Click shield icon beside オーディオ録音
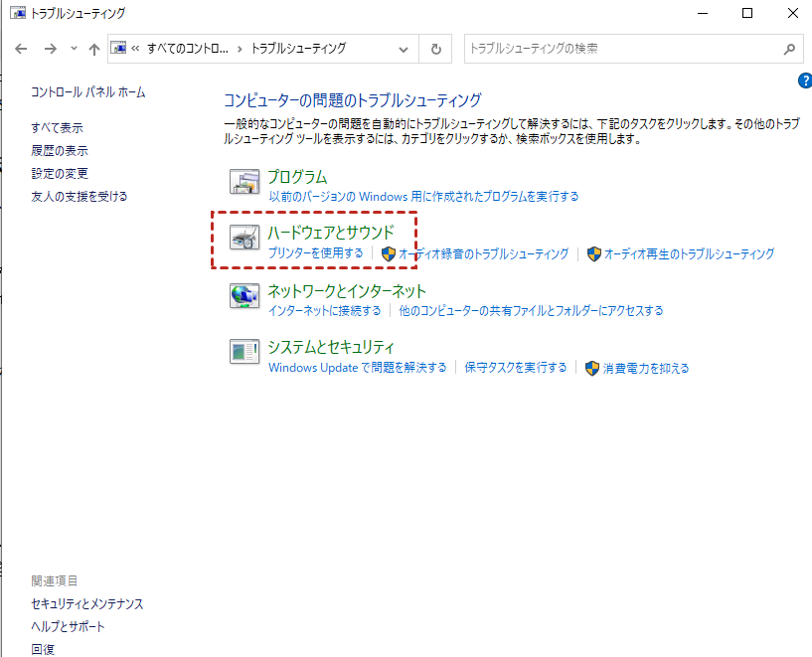This screenshot has width=812, height=657. click(389, 253)
